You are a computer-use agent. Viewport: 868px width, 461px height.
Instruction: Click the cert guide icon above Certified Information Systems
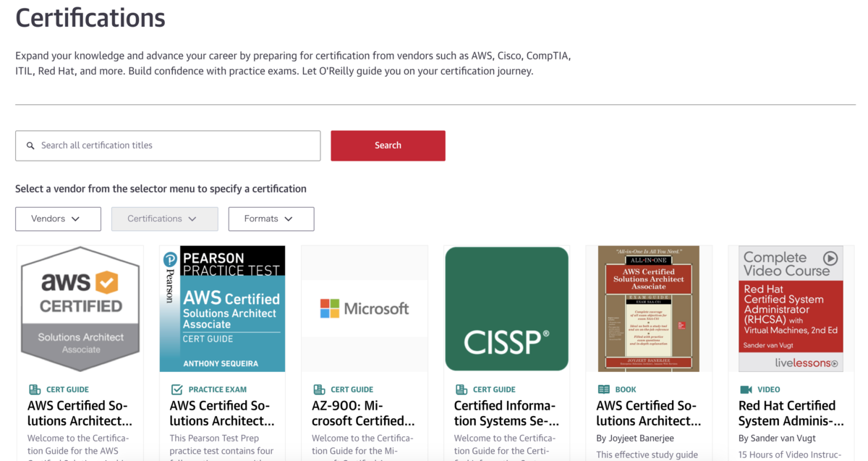(461, 389)
